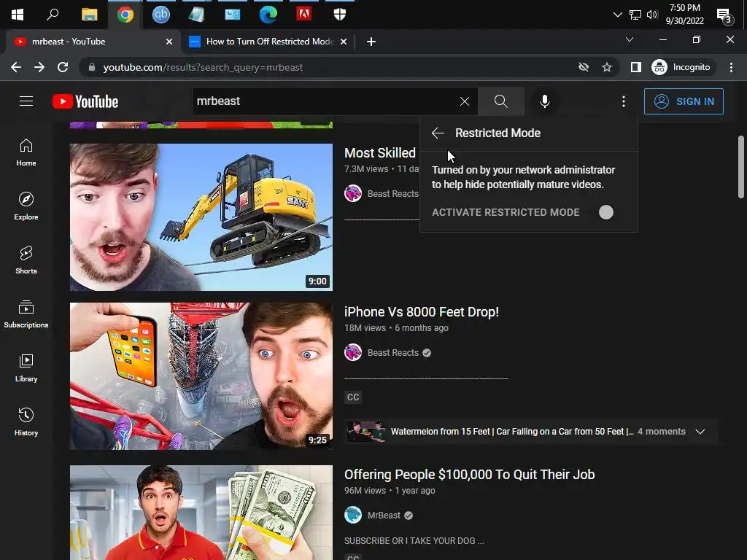
Task: Open the MrBeast channel name link
Action: click(384, 516)
